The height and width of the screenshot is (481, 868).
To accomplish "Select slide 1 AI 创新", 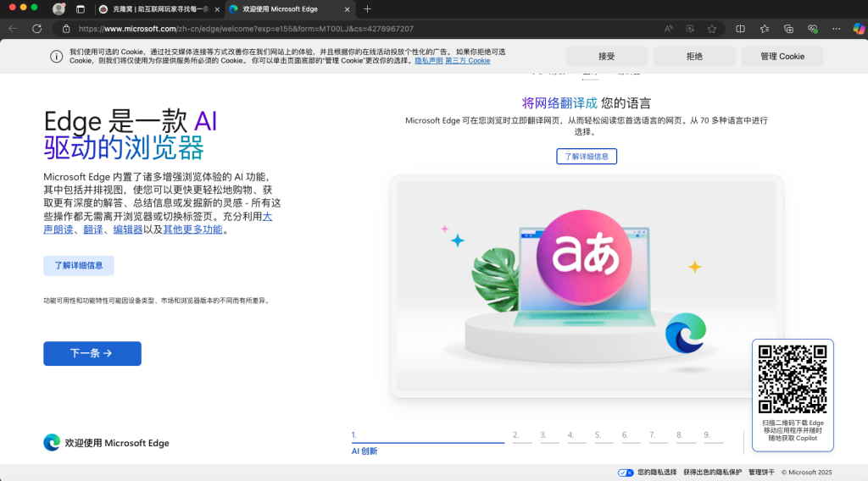I will 427,443.
